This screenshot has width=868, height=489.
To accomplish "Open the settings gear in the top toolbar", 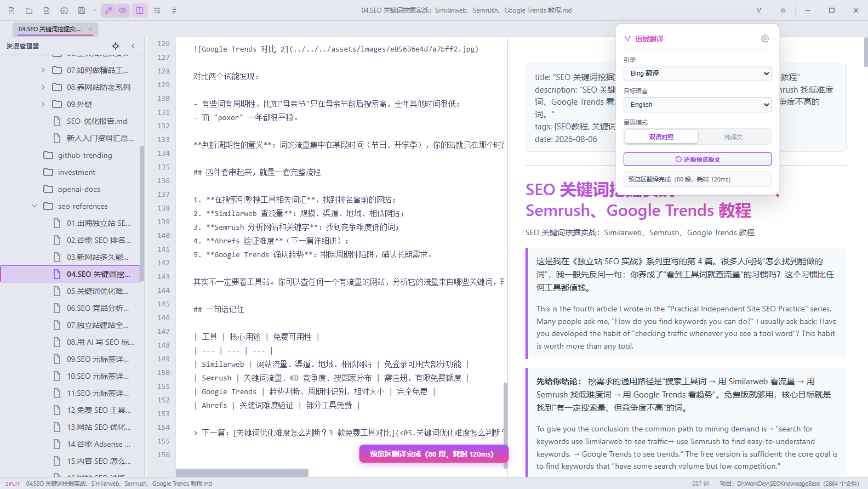I will point(64,10).
